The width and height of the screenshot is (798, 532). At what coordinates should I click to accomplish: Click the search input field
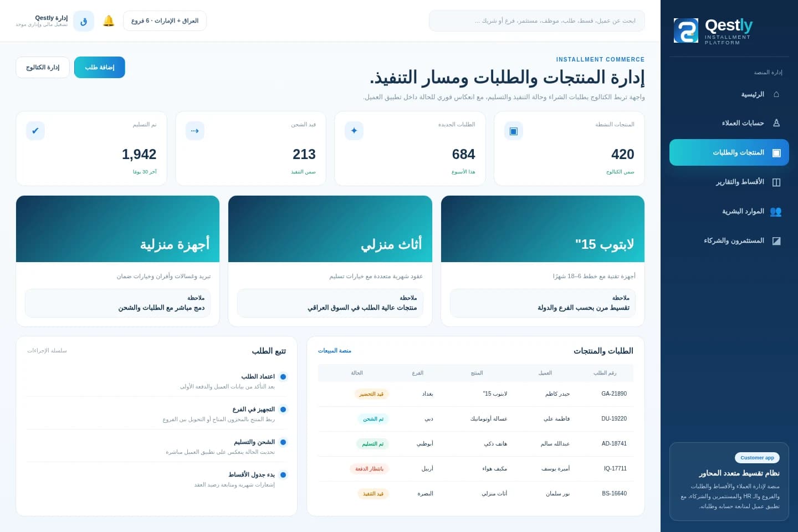point(537,21)
